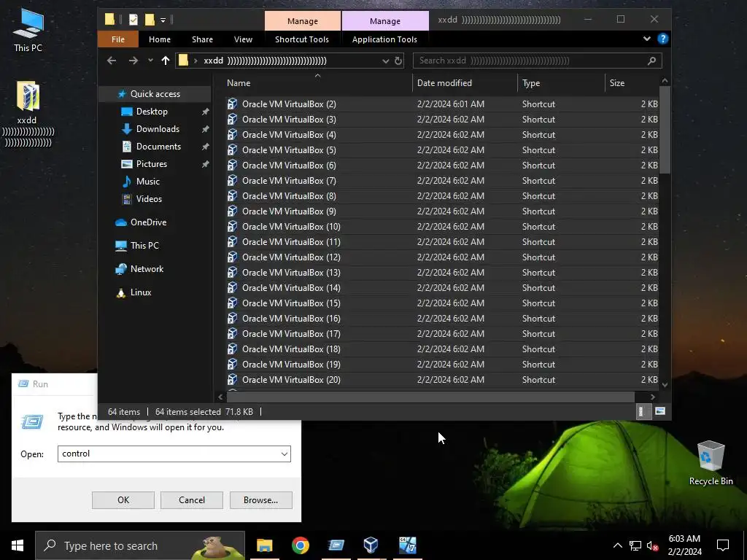Open the Application Tools tab
Screen dimensions: 747x560
[384, 39]
